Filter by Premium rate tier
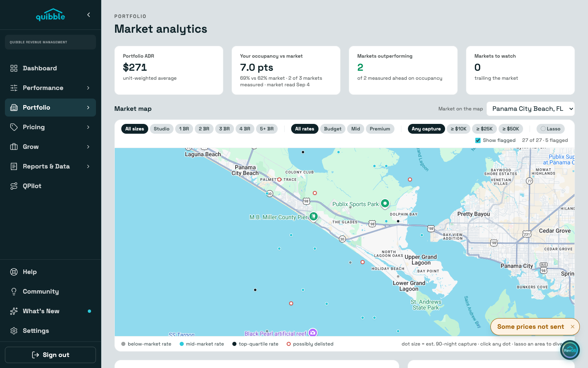 click(380, 129)
